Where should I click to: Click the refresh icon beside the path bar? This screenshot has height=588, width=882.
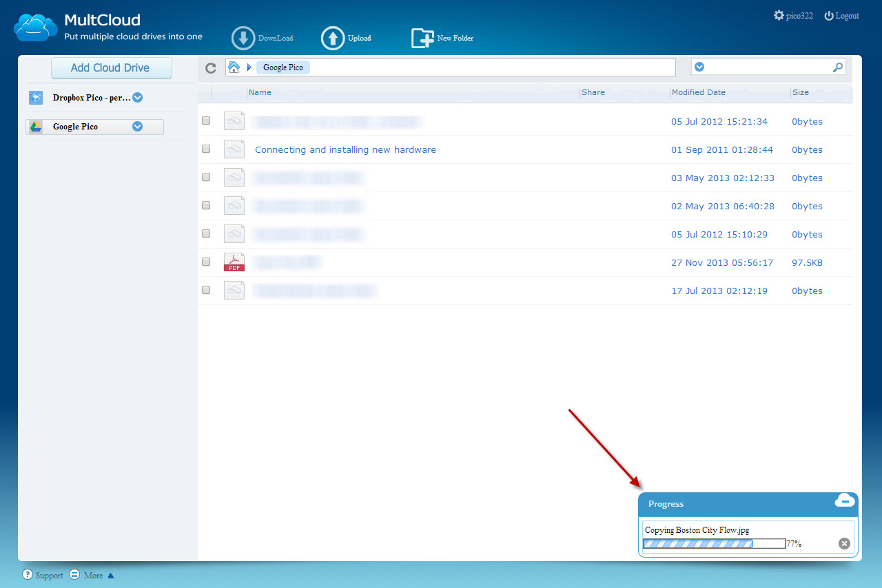[211, 67]
